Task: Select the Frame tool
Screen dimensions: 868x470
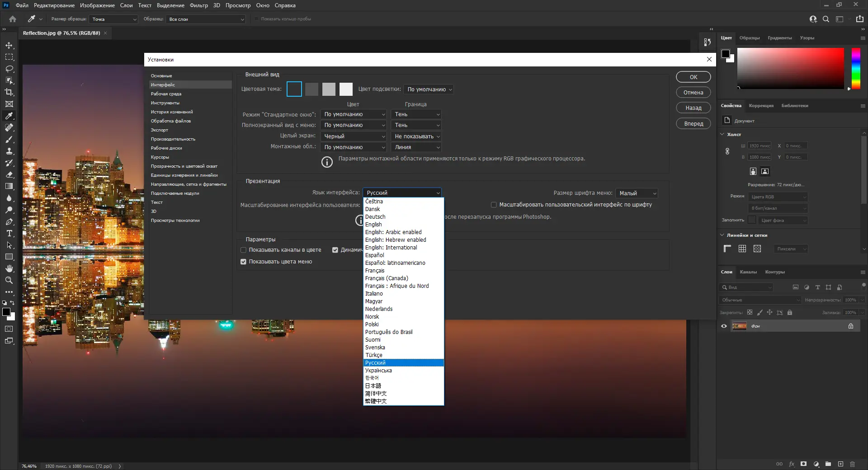Action: click(x=9, y=104)
